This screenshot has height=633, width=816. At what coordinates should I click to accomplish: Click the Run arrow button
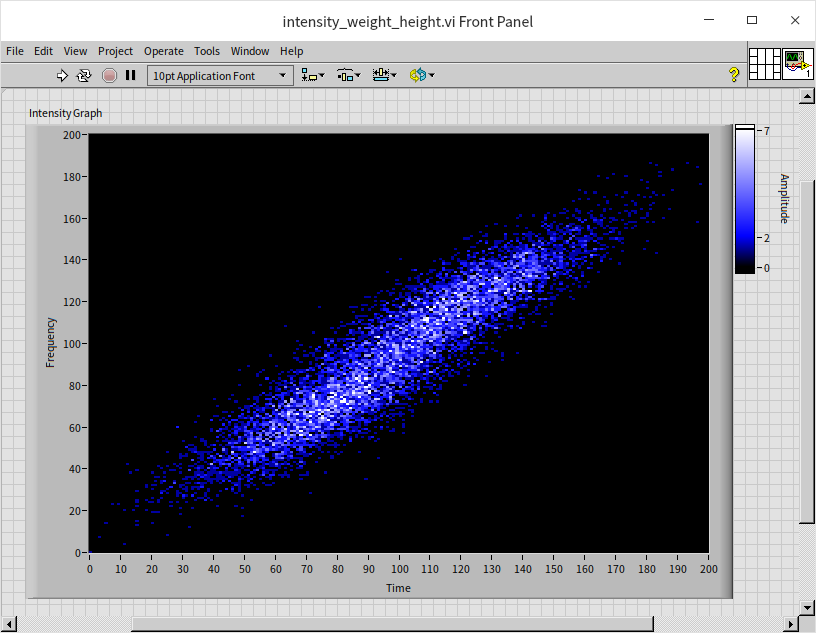(62, 75)
